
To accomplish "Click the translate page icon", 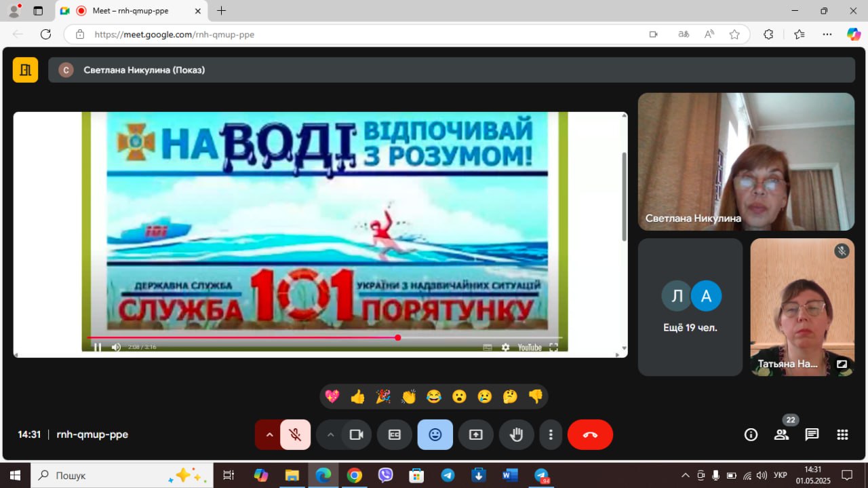I will [x=684, y=35].
